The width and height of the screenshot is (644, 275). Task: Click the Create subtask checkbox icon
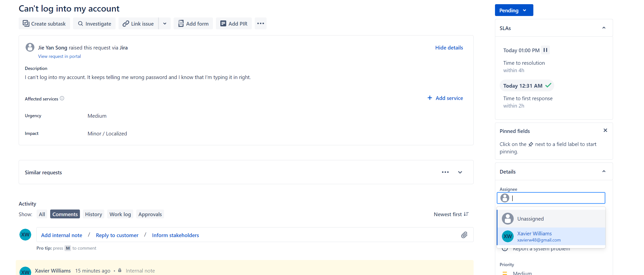pyautogui.click(x=26, y=23)
